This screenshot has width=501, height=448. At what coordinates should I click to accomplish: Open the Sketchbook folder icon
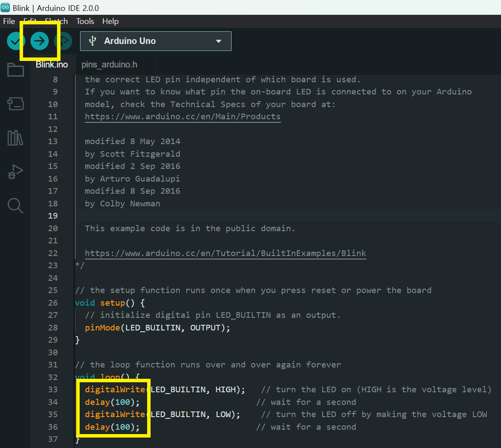point(15,69)
